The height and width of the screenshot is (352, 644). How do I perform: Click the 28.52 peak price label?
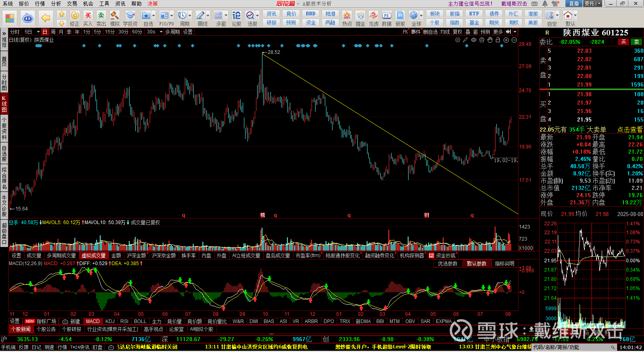pos(274,52)
